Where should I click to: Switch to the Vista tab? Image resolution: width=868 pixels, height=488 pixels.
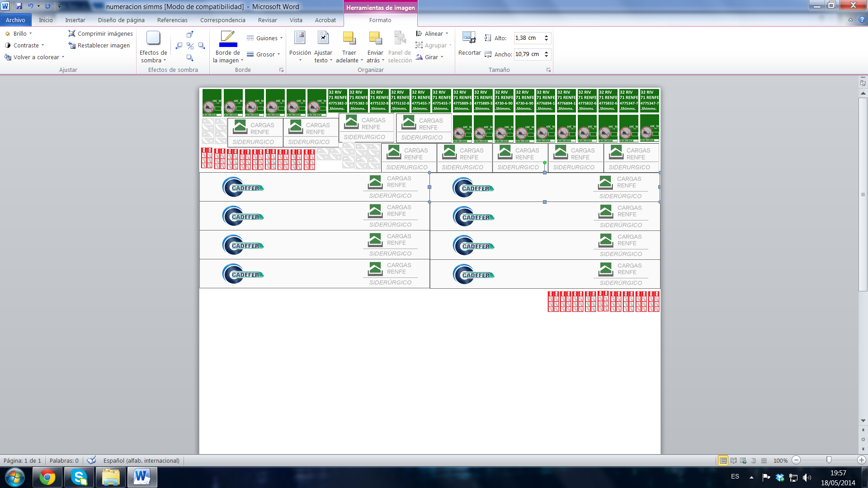point(296,20)
